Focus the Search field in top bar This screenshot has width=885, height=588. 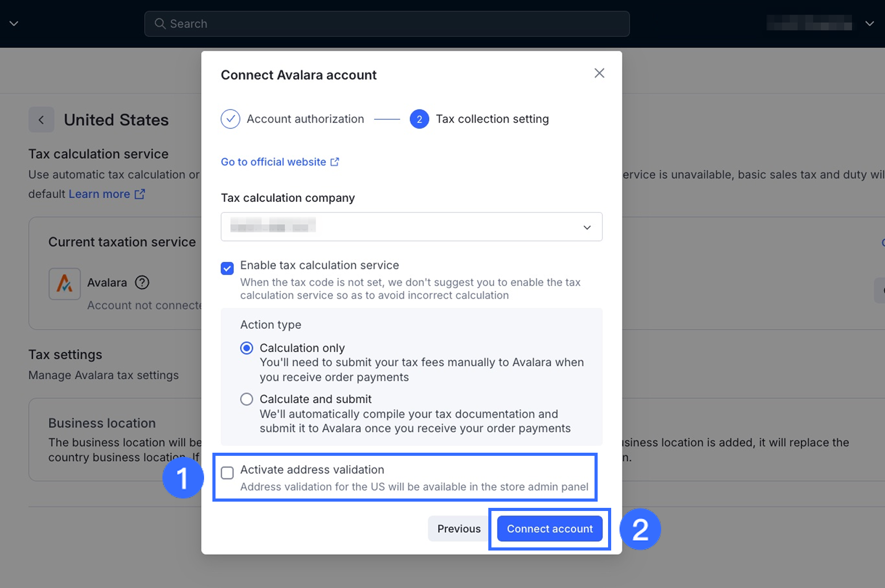(387, 24)
